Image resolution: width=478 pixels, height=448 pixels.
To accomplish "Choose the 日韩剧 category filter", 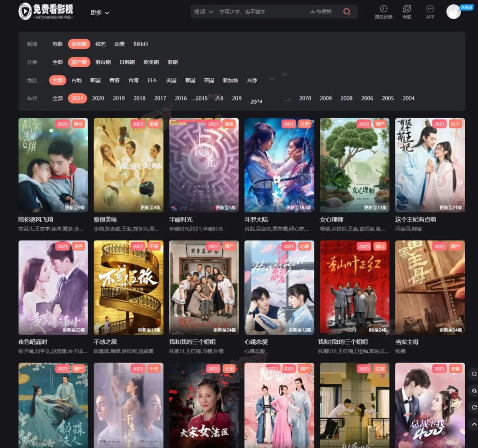I will (127, 62).
